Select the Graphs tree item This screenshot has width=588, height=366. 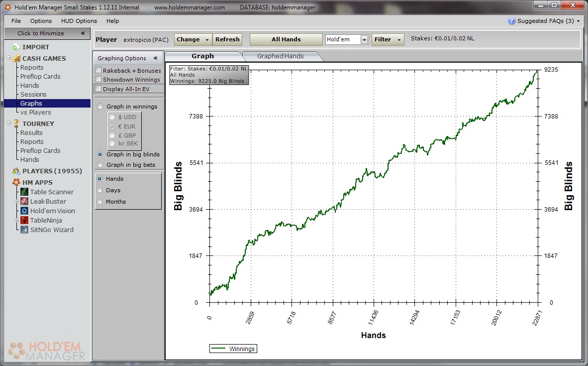tap(47, 103)
